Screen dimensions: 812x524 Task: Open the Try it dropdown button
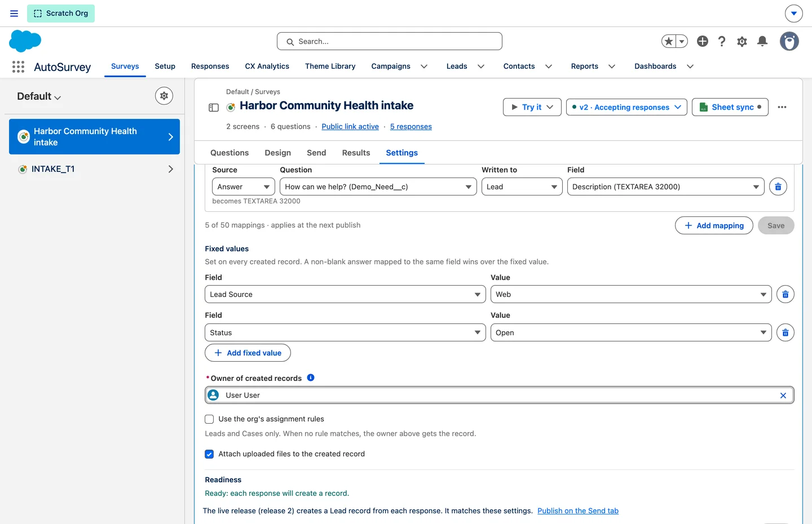click(x=532, y=107)
